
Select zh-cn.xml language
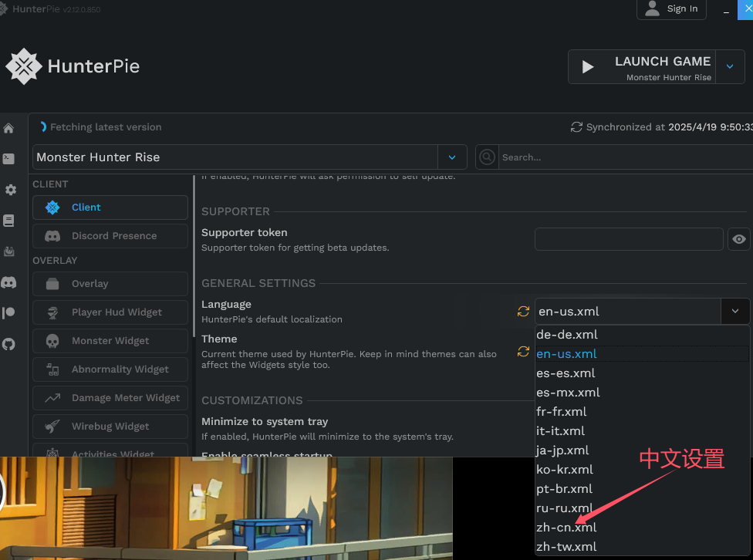click(x=642, y=528)
